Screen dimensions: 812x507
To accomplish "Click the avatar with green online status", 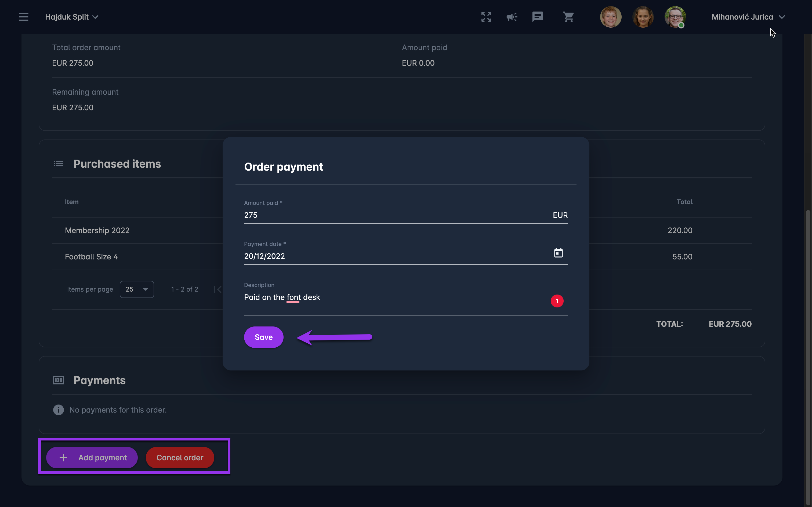I will [x=675, y=17].
